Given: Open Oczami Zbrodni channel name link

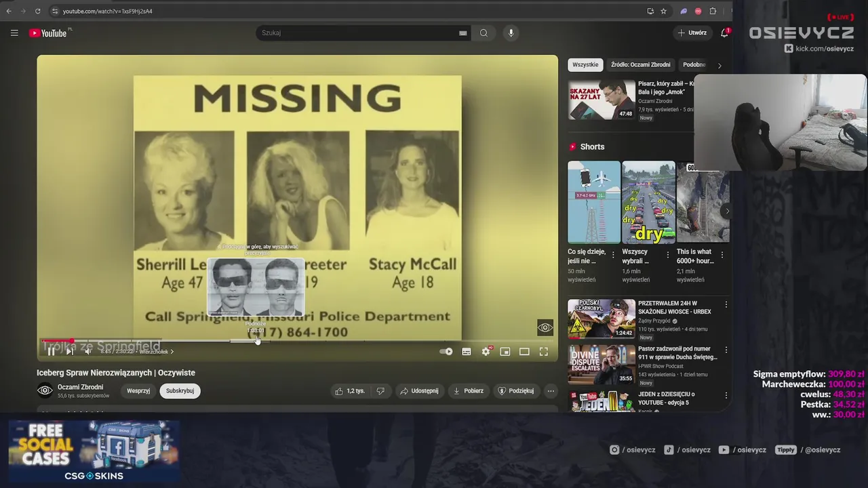Looking at the screenshot, I should [x=80, y=387].
